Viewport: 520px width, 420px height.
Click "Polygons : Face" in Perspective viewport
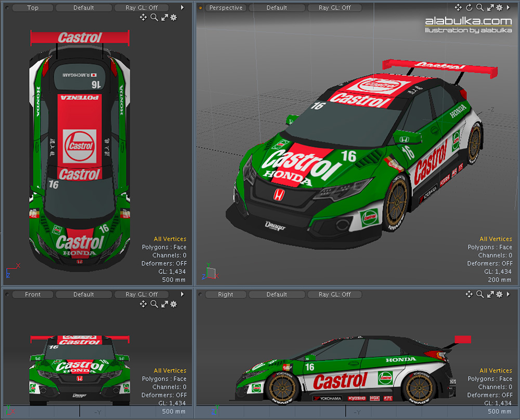490,247
